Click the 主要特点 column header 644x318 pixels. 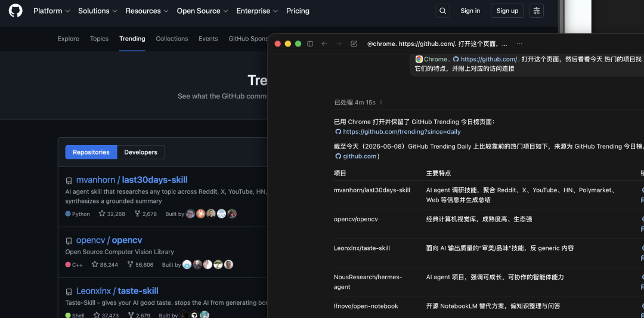pyautogui.click(x=439, y=174)
